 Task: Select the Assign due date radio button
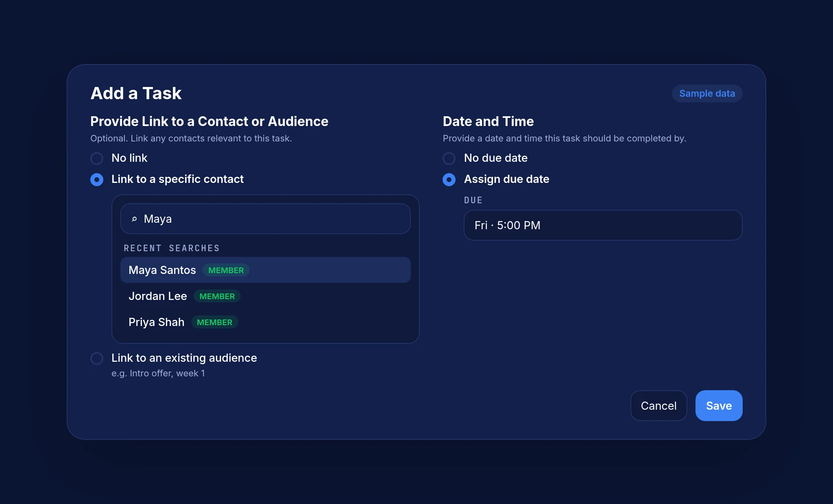click(x=449, y=179)
